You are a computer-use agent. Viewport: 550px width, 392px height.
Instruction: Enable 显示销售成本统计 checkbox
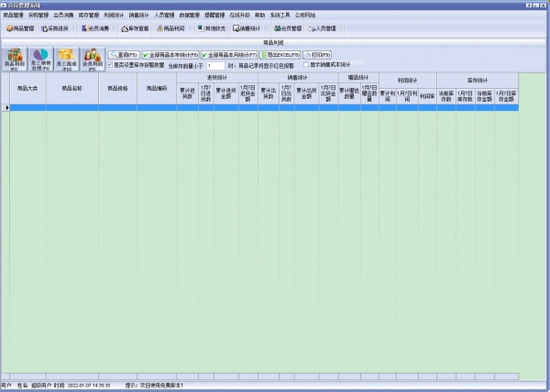pyautogui.click(x=305, y=65)
